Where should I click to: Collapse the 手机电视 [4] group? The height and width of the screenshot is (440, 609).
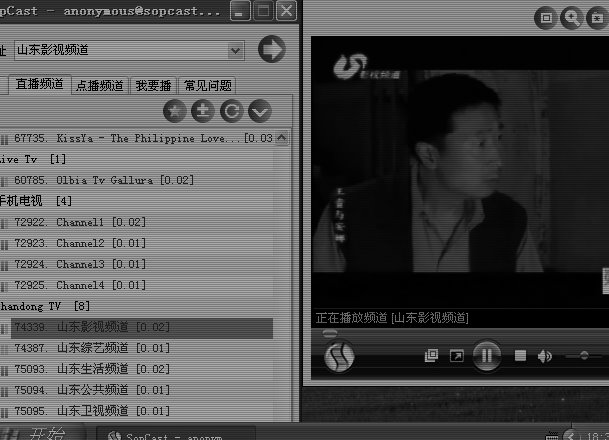coord(36,201)
